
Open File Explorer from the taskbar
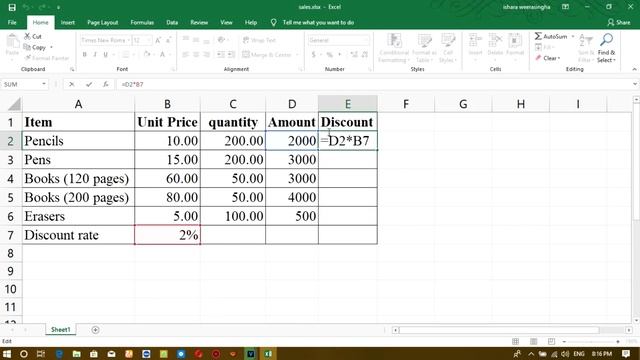(76, 354)
